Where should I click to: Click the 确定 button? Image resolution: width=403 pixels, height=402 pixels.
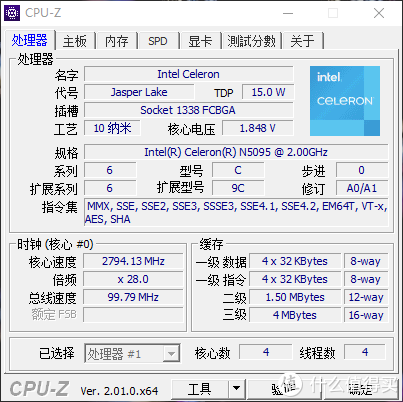[360, 389]
